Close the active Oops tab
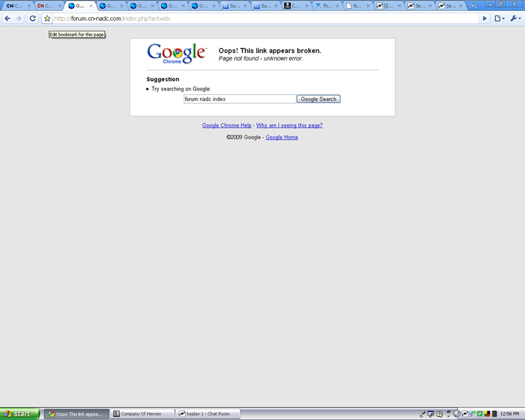This screenshot has width=525, height=420. [x=91, y=6]
